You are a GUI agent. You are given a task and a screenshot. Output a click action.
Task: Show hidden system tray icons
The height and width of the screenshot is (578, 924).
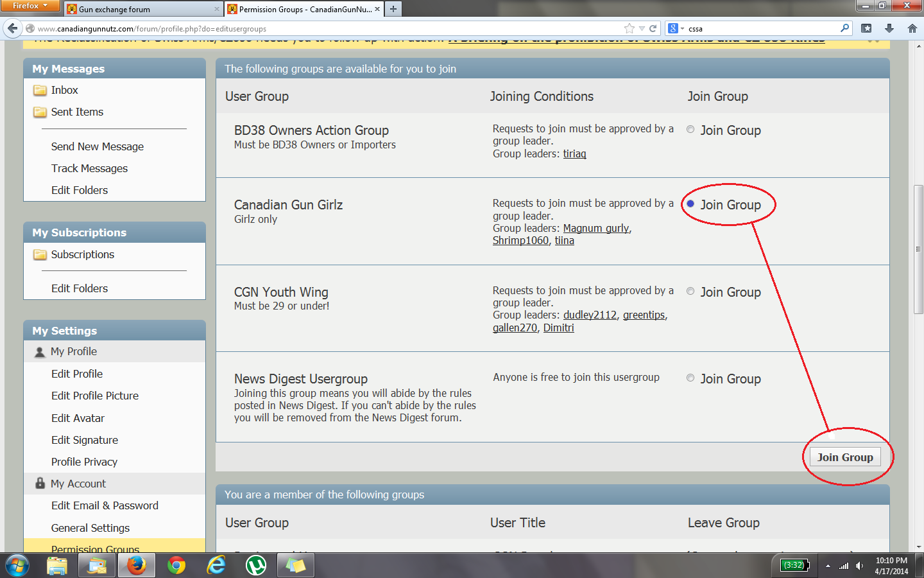pos(828,566)
